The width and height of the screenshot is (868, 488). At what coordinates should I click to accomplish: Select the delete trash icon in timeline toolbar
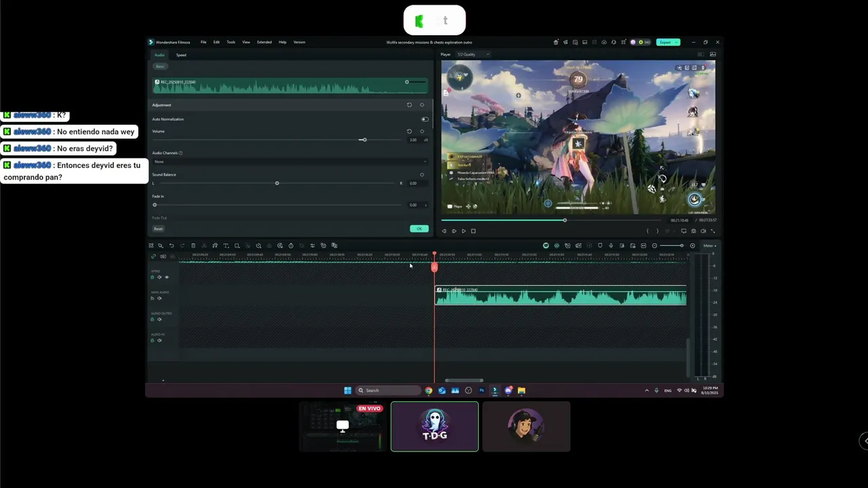coord(193,245)
